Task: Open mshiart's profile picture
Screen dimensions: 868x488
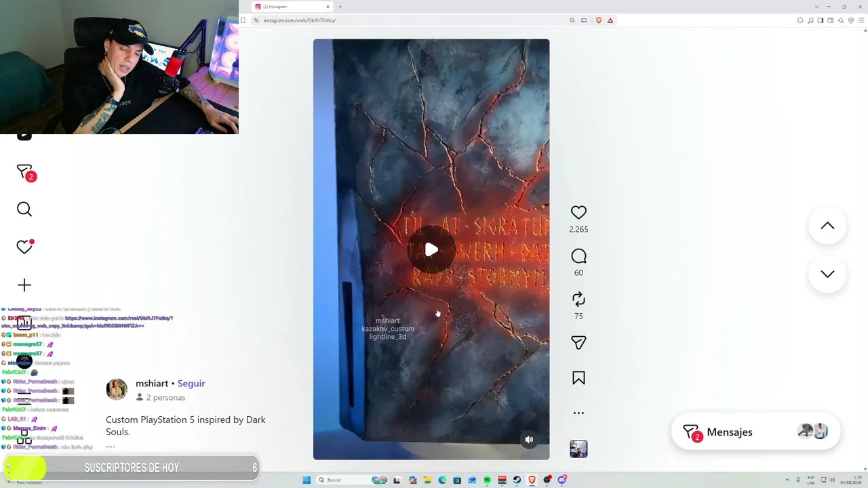Action: [x=117, y=389]
